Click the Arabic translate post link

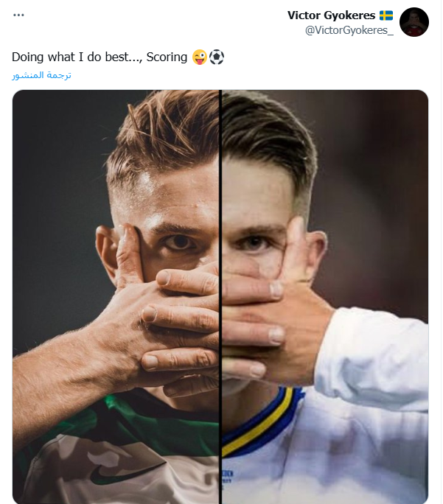pos(42,75)
